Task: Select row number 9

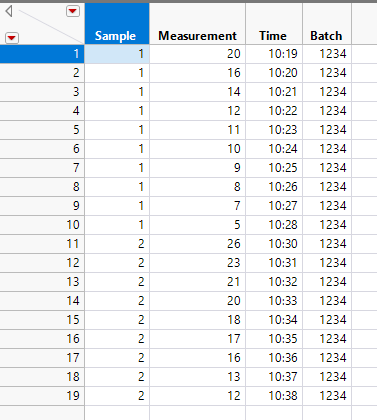Action: pos(42,206)
